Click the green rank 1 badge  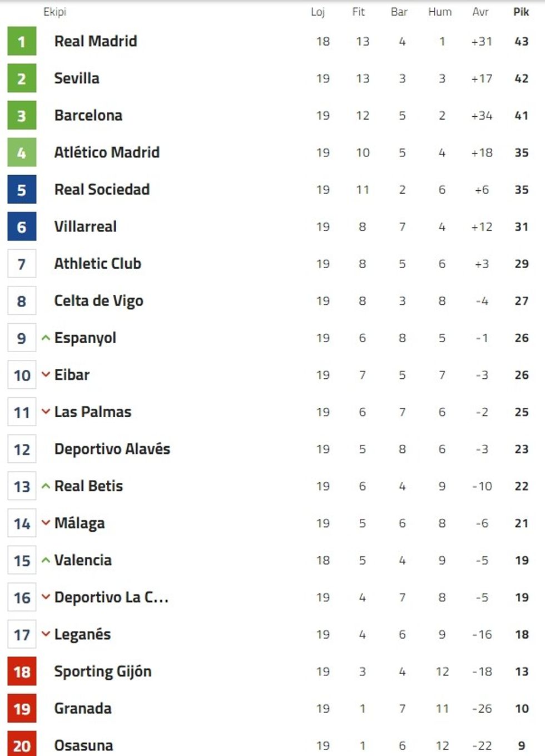click(x=22, y=41)
